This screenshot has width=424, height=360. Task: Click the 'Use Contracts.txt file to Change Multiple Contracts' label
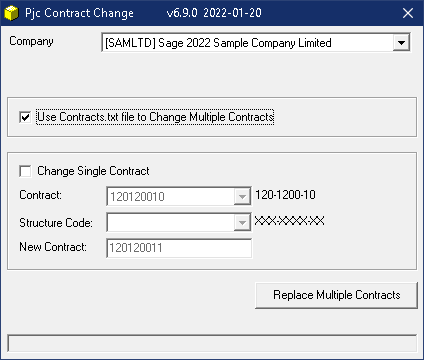click(155, 117)
